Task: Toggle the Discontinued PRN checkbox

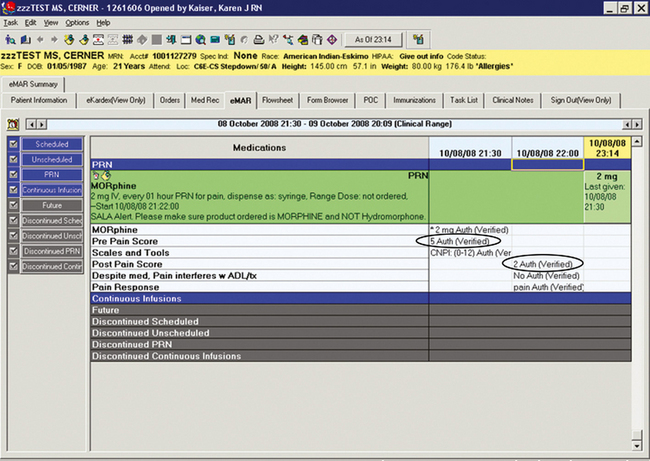Action: pyautogui.click(x=13, y=251)
